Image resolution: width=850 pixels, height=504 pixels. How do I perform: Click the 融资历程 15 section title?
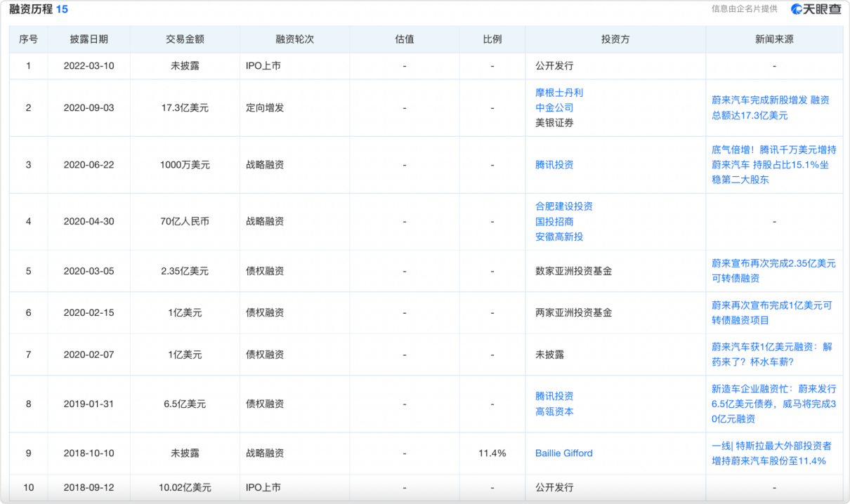[x=39, y=10]
